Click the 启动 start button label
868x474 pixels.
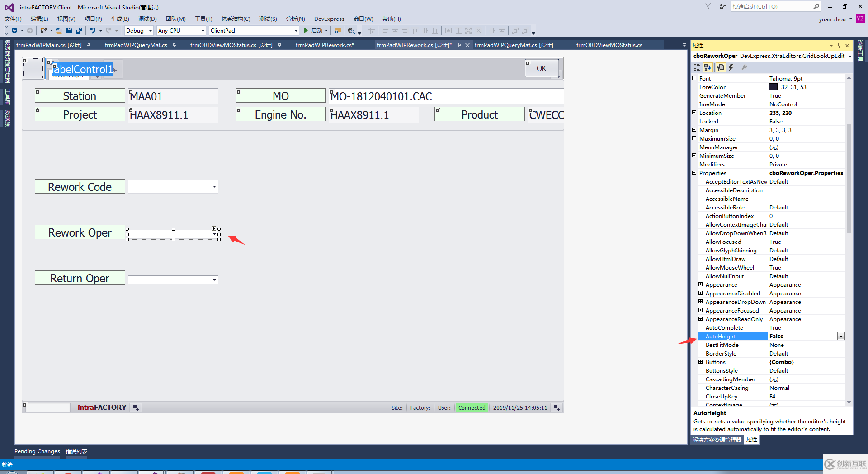pos(317,31)
